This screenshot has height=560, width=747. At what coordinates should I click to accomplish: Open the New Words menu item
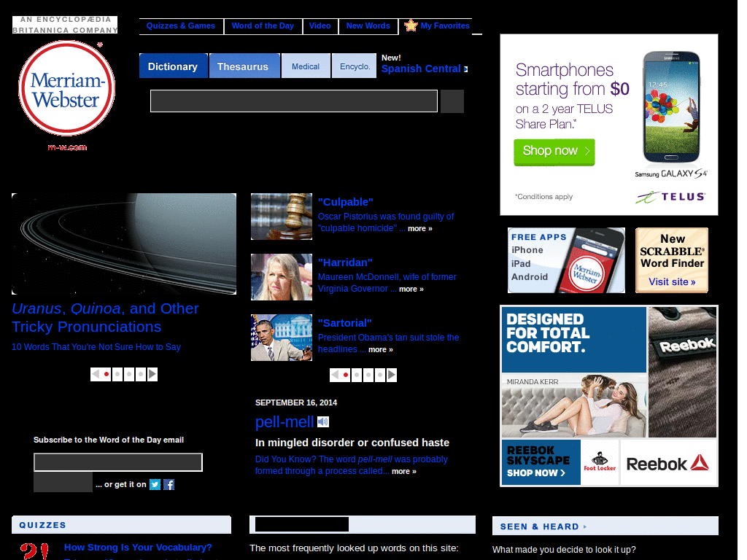(x=368, y=26)
